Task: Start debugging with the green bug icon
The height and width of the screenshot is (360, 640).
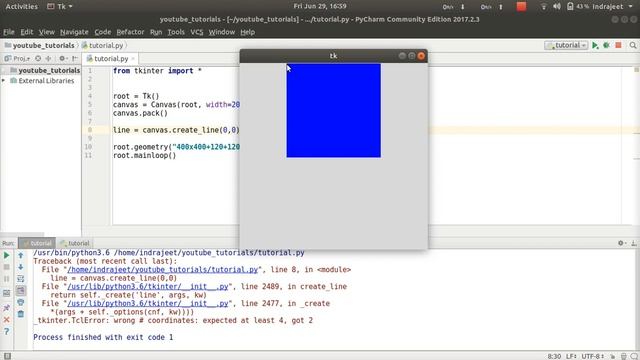Action: point(607,45)
